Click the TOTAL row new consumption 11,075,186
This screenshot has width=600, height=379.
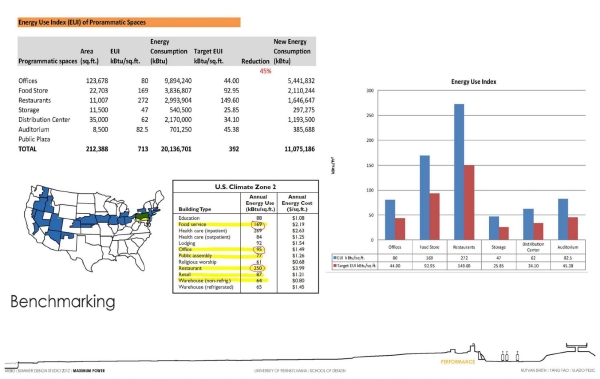(300, 149)
